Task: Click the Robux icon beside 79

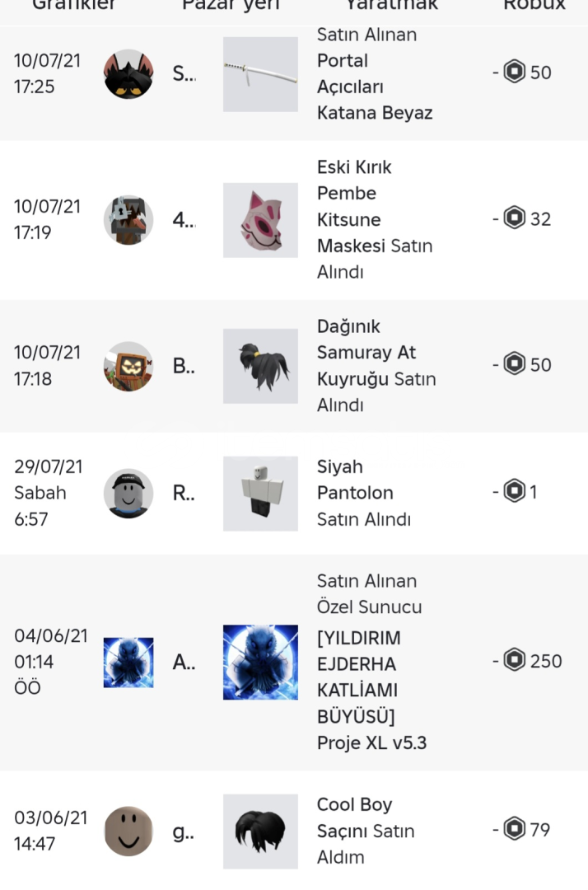Action: [x=515, y=830]
